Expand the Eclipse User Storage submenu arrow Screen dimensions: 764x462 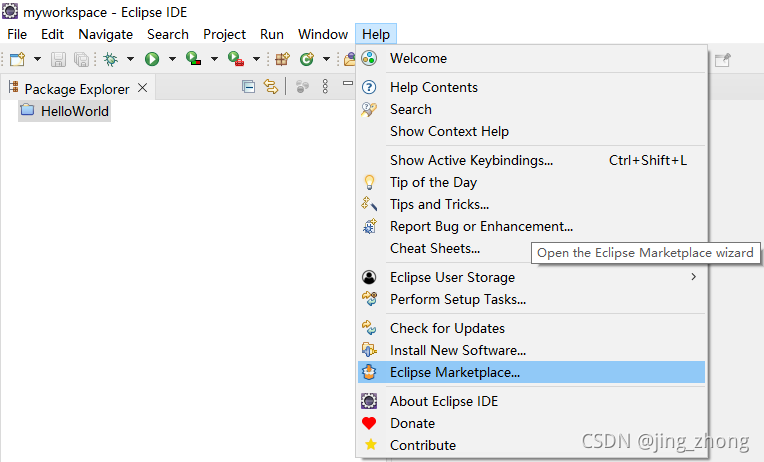[x=693, y=277]
